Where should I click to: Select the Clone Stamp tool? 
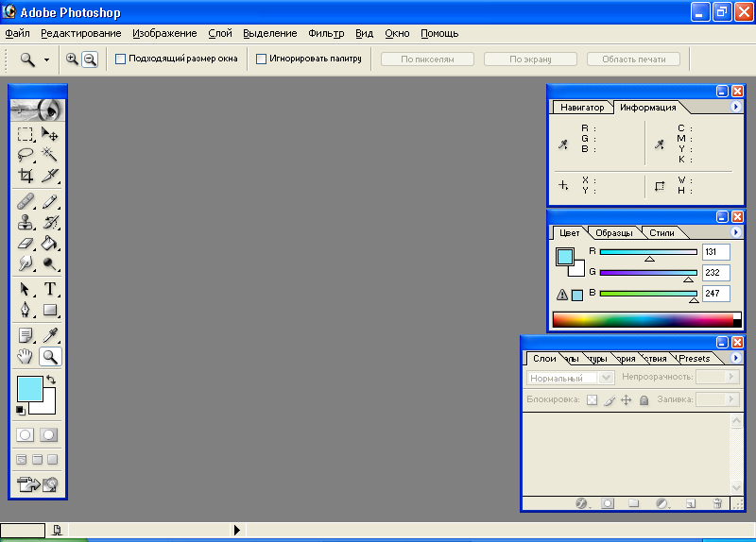tap(26, 222)
